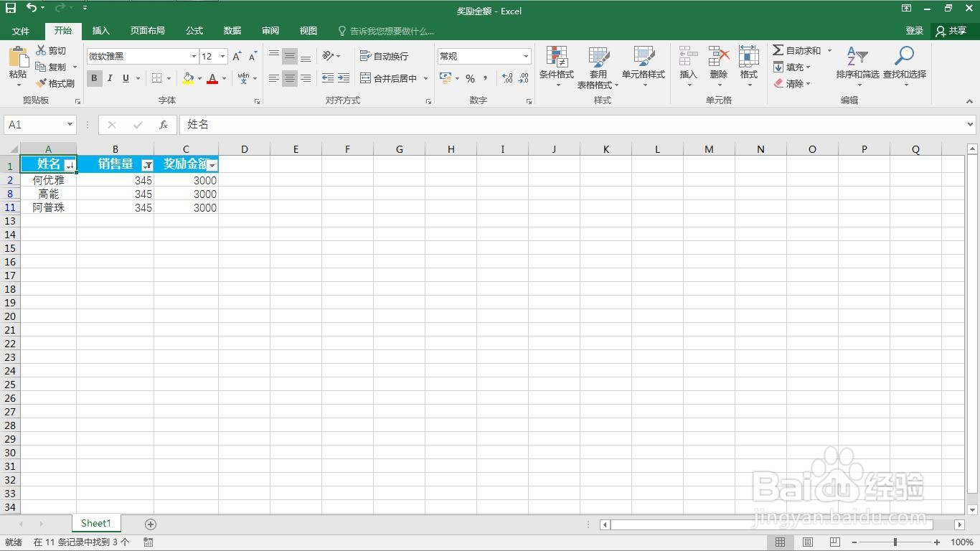The image size is (980, 551).
Task: Decrease font size with the small A icon
Action: pyautogui.click(x=253, y=56)
